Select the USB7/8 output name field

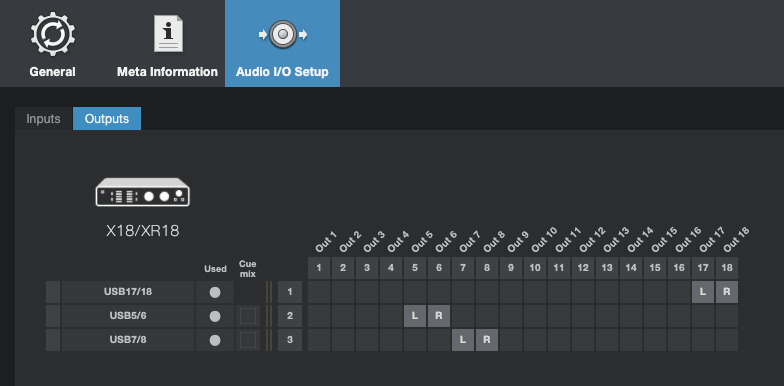tap(128, 340)
